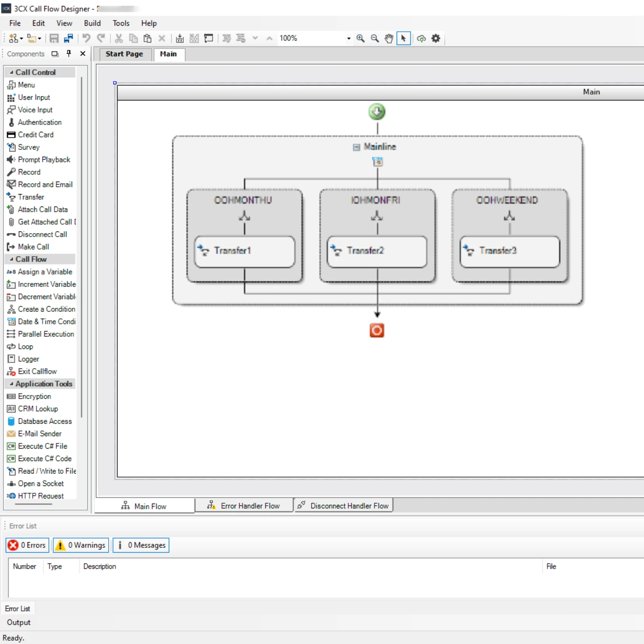
Task: Switch to Error Handler Flow tab
Action: (x=244, y=506)
